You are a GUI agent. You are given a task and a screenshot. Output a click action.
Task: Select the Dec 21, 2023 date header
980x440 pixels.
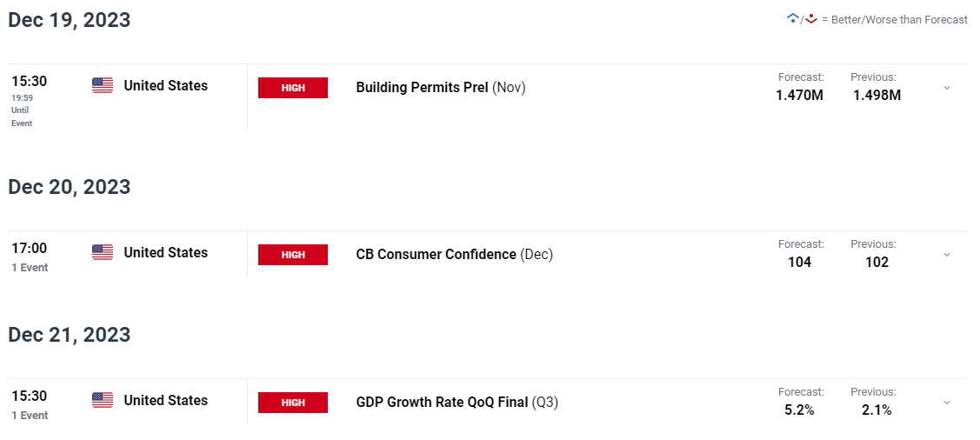click(70, 335)
